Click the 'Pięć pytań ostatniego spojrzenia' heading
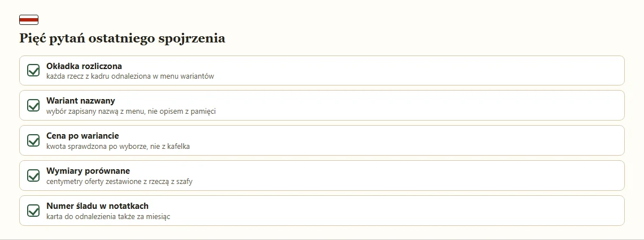The image size is (644, 240). point(123,38)
